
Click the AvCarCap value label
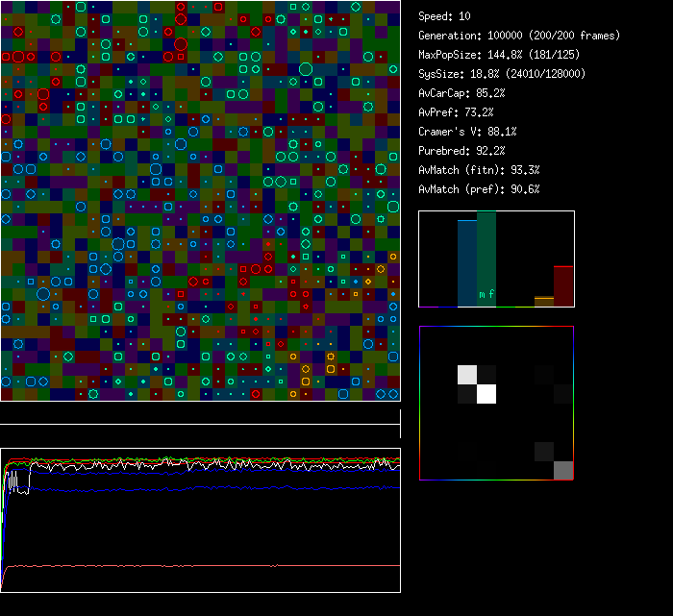tap(461, 93)
